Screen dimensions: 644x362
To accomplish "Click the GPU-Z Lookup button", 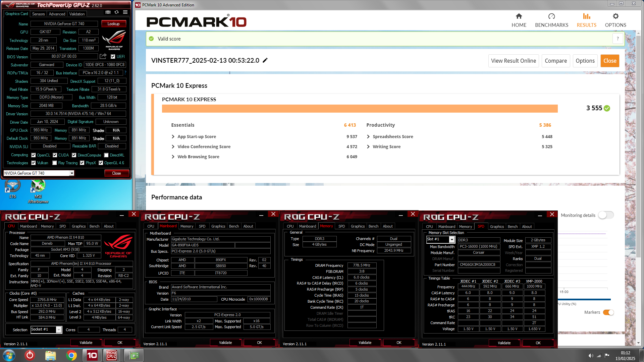I will (x=113, y=24).
